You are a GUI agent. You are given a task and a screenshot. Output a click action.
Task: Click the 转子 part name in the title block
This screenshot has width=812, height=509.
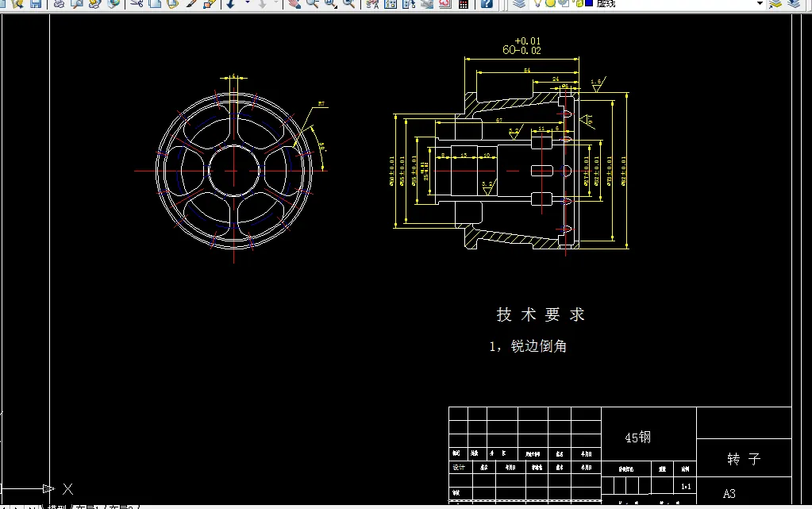(744, 459)
